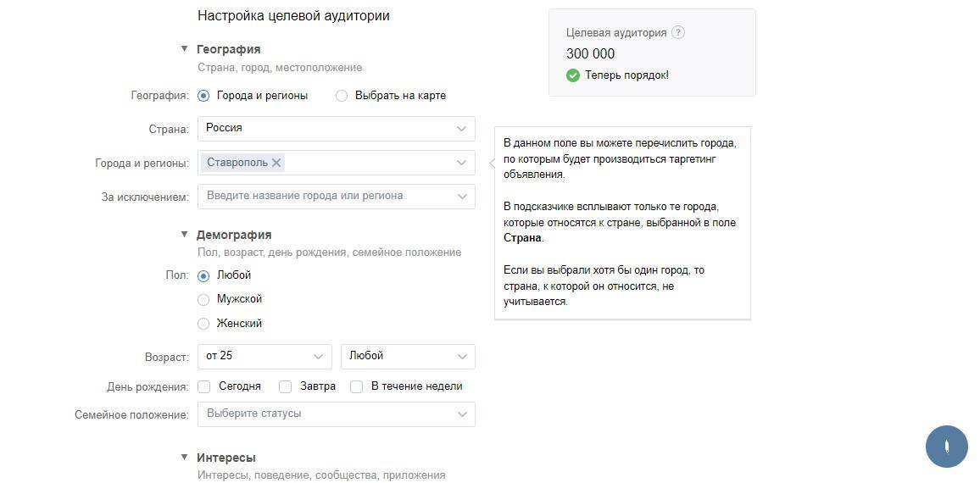Choose the Выбрать на карте radio option
The image size is (980, 483).
(x=342, y=96)
